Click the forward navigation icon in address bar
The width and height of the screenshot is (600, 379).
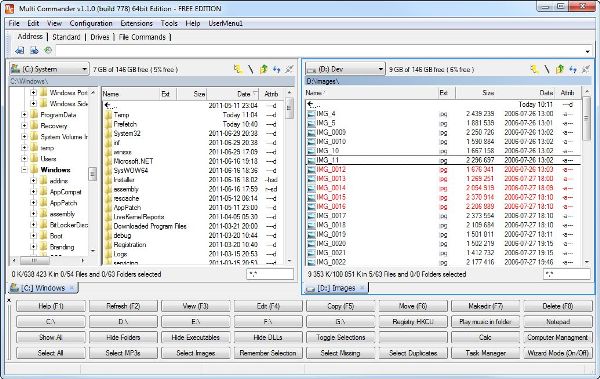tap(34, 51)
